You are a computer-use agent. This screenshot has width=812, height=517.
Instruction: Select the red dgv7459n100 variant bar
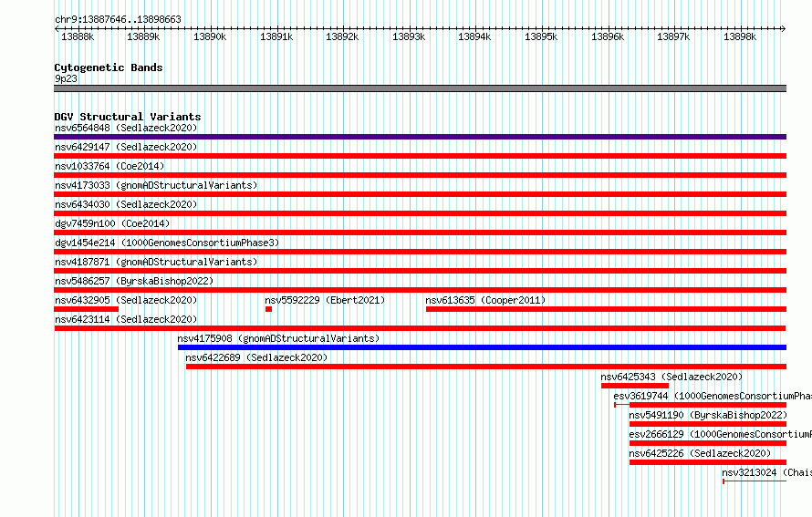click(x=420, y=233)
